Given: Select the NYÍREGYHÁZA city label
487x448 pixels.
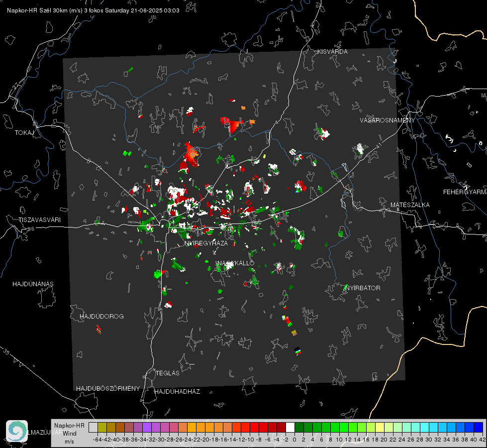Looking at the screenshot, I should tap(206, 243).
